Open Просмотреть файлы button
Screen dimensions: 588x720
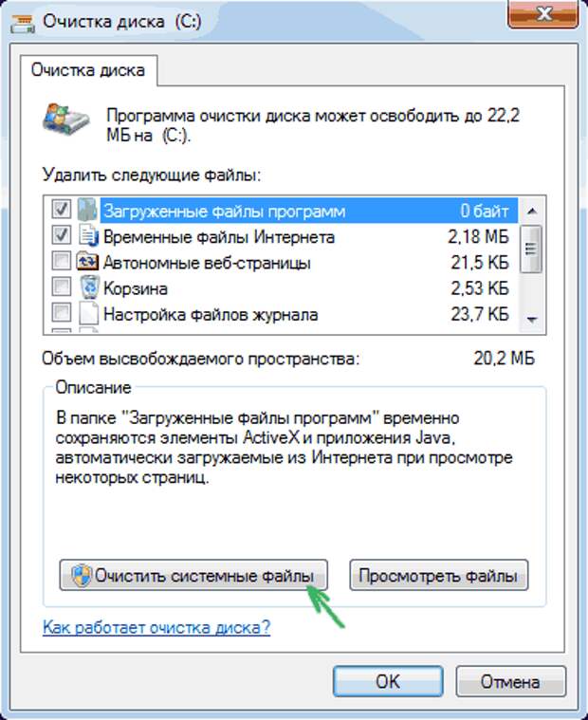(439, 576)
